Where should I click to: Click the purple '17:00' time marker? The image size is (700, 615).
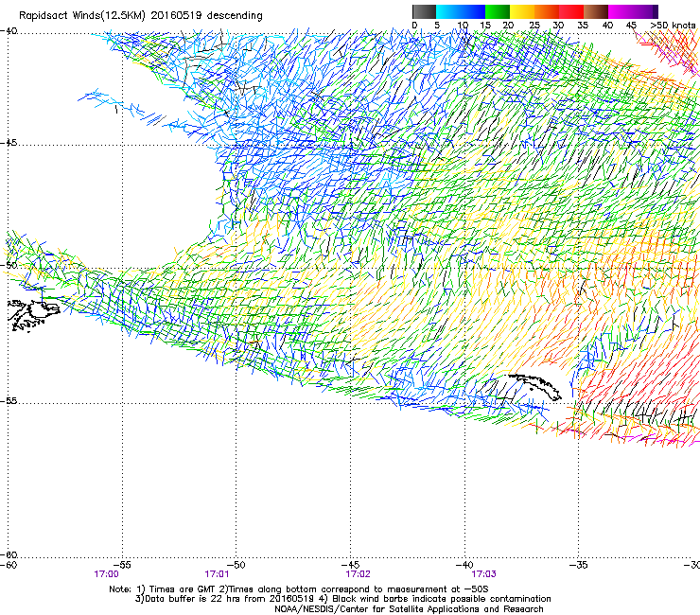[x=106, y=574]
